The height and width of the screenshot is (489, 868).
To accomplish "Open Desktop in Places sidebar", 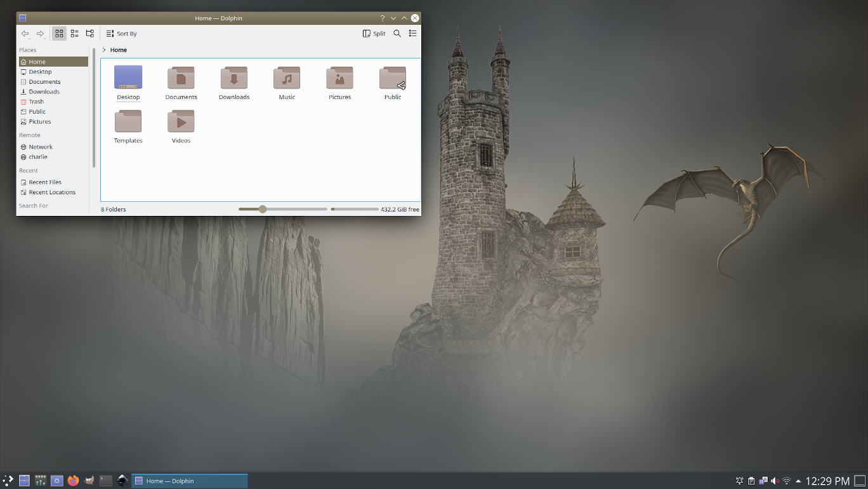I will click(x=53, y=72).
